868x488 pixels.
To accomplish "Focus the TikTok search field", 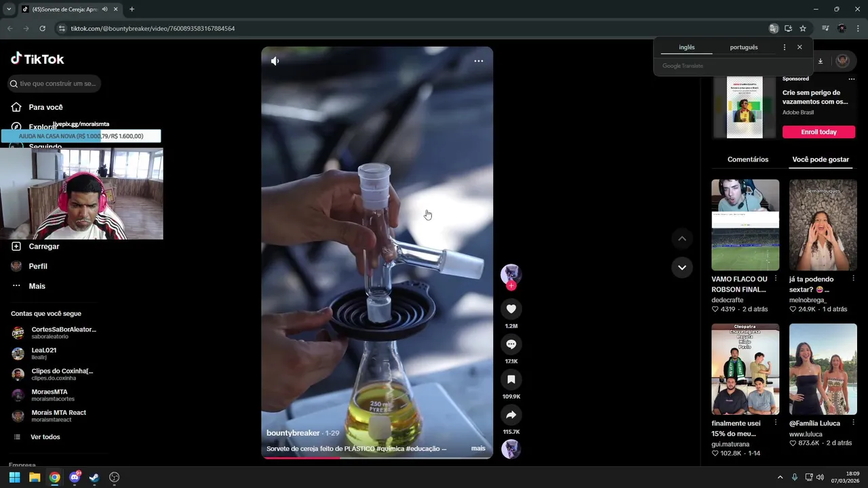I will (x=54, y=83).
